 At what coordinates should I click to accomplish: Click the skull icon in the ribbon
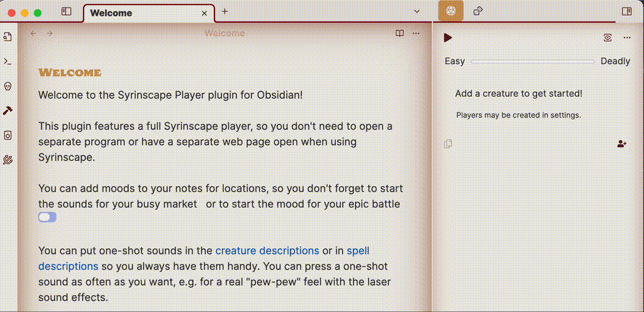[8, 86]
